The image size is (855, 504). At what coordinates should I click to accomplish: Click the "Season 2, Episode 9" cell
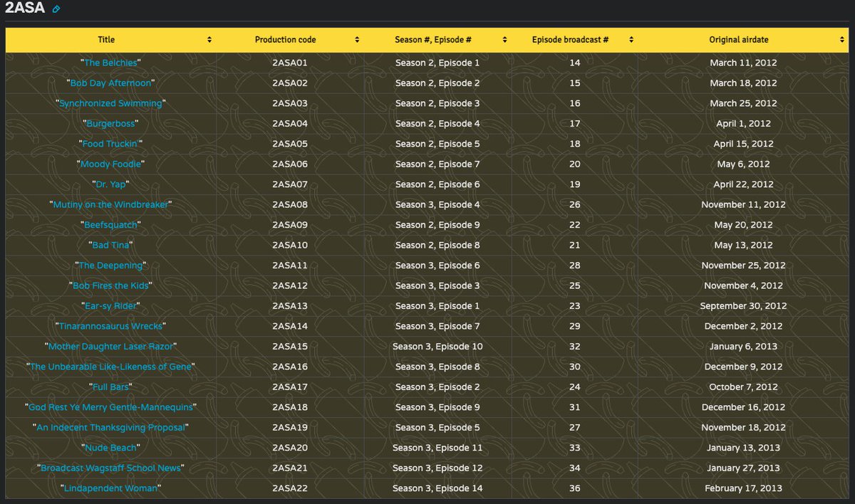click(437, 225)
